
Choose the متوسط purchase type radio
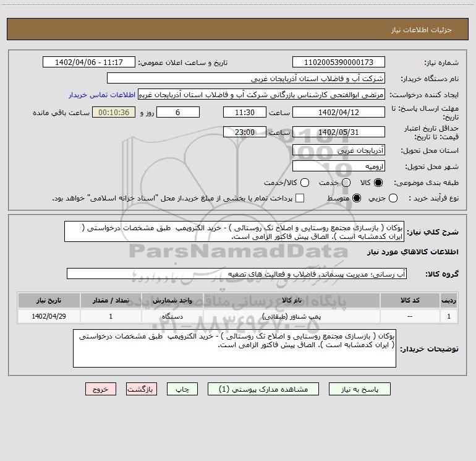(357, 199)
